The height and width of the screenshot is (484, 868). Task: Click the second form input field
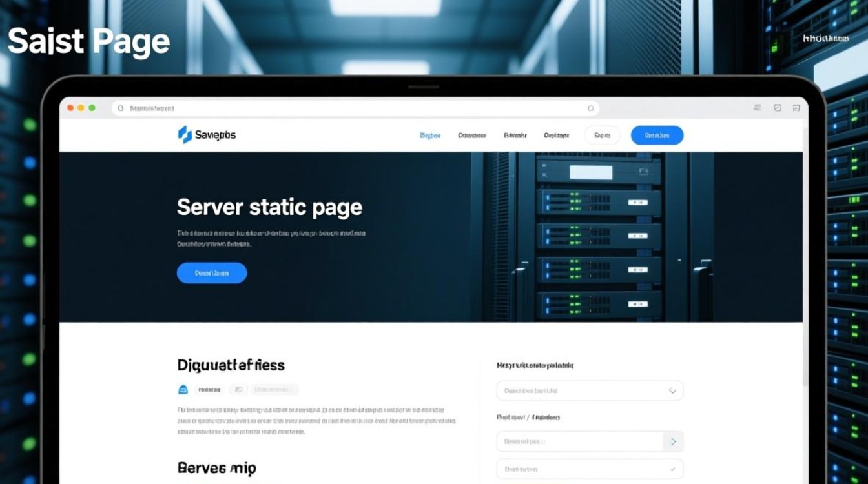pos(579,441)
